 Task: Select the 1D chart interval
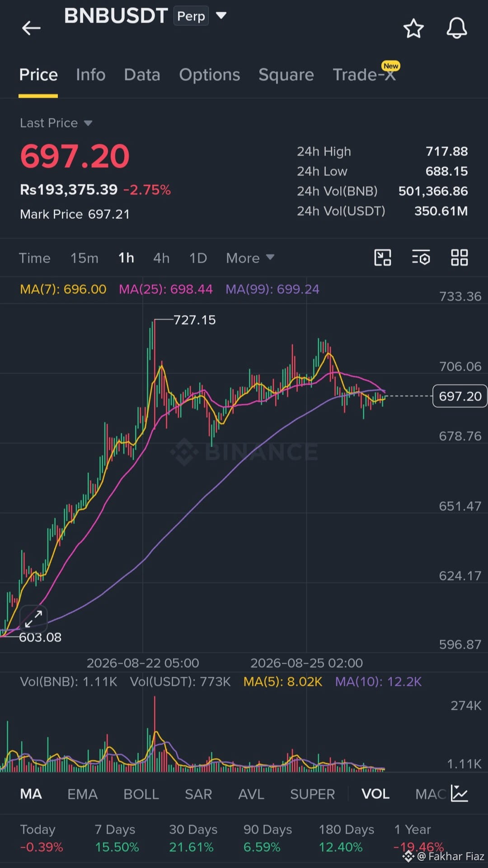click(198, 258)
